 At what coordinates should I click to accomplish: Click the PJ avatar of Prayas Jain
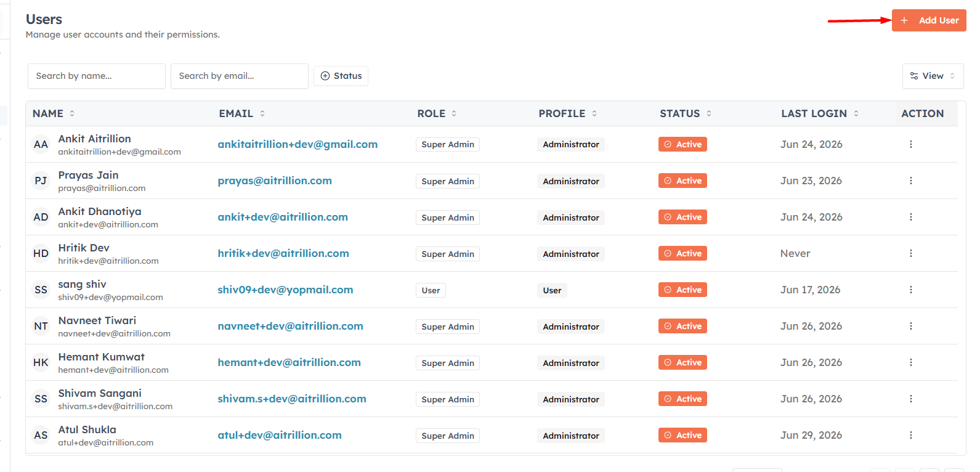(x=41, y=181)
